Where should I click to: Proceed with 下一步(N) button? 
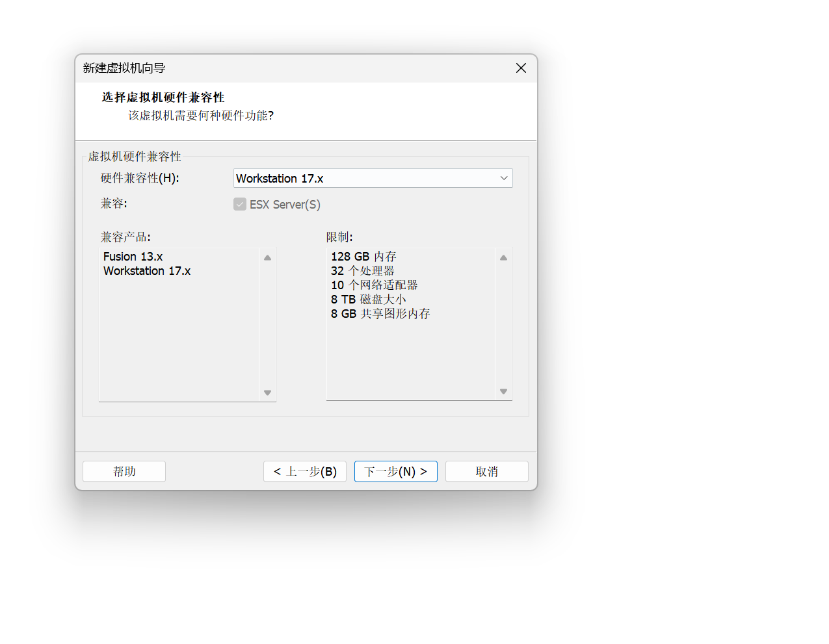tap(396, 471)
